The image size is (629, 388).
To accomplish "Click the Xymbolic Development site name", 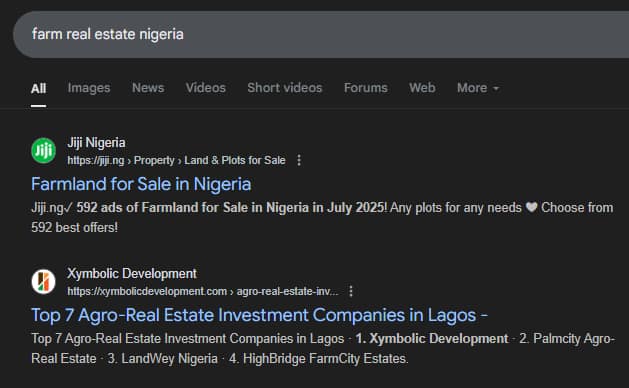I will (132, 274).
